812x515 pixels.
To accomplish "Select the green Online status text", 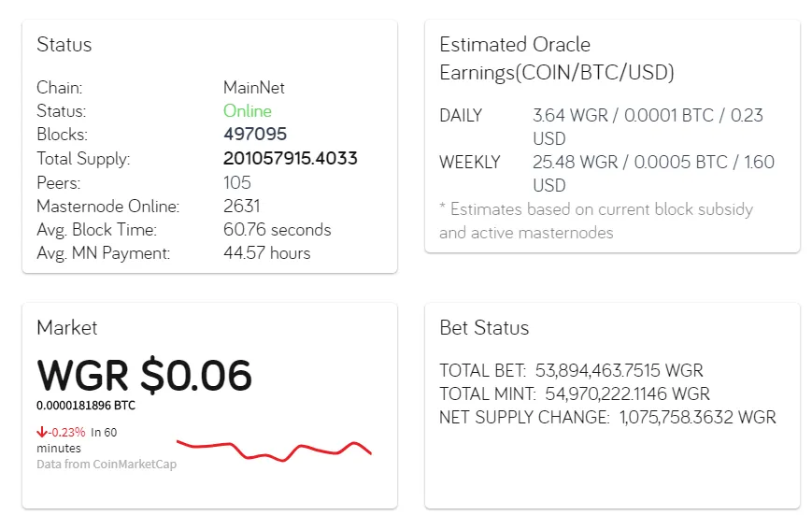I will tap(248, 111).
